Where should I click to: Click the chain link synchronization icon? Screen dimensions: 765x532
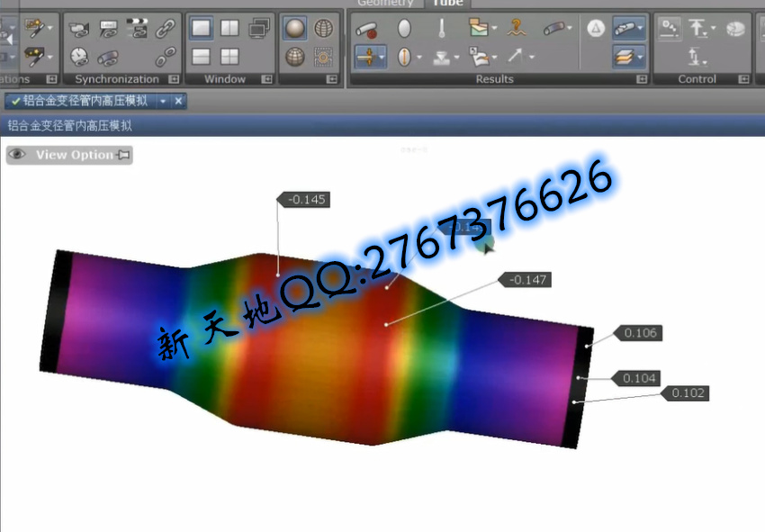pos(166,29)
